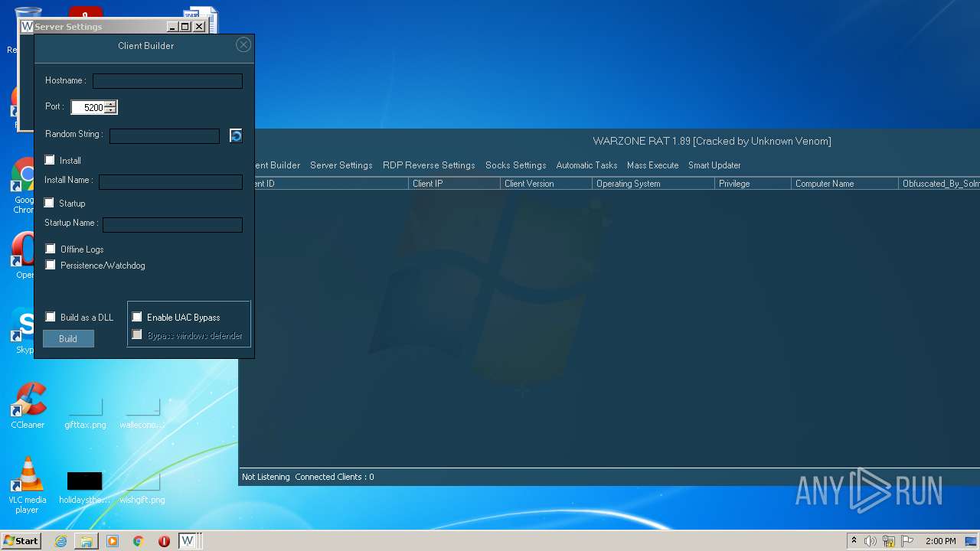Viewport: 980px width, 551px height.
Task: Minimize the Server Settings window
Action: [x=172, y=27]
